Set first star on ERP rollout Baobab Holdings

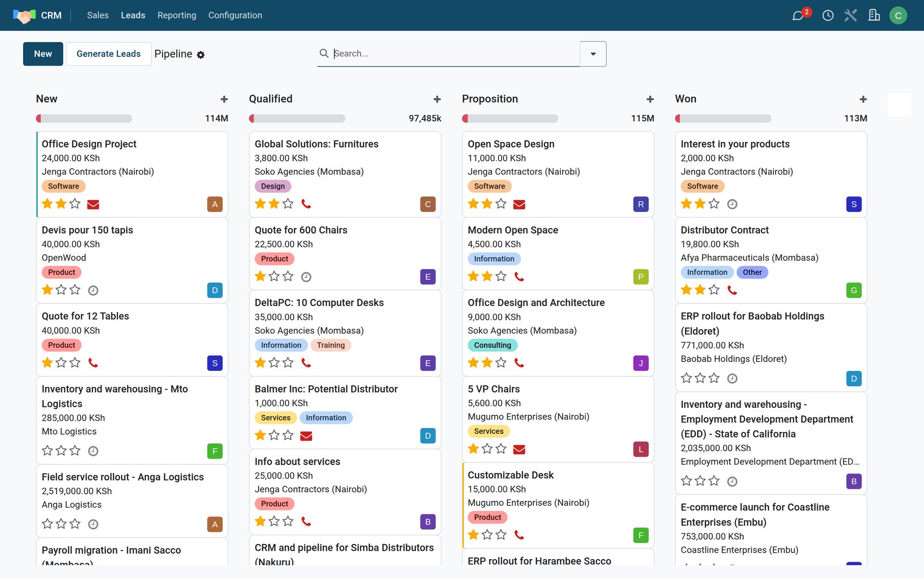click(x=687, y=378)
